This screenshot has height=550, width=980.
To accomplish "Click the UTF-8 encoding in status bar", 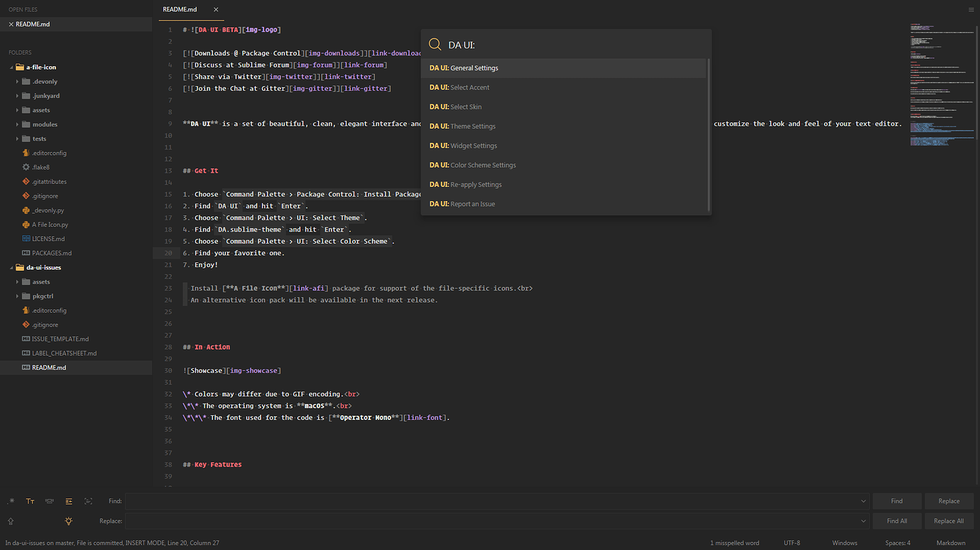I will pyautogui.click(x=792, y=543).
